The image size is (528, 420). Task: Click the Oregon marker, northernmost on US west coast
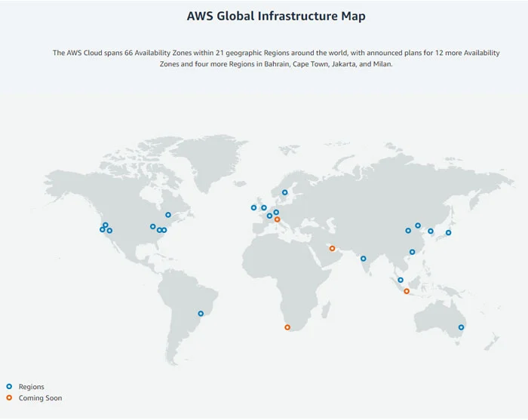[x=106, y=225]
